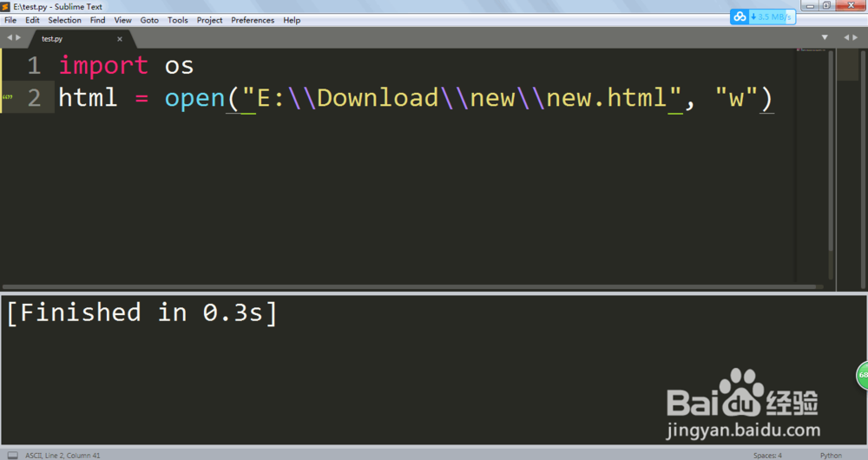Maximize the Sublime Text window
This screenshot has height=460, width=868.
tap(826, 5)
